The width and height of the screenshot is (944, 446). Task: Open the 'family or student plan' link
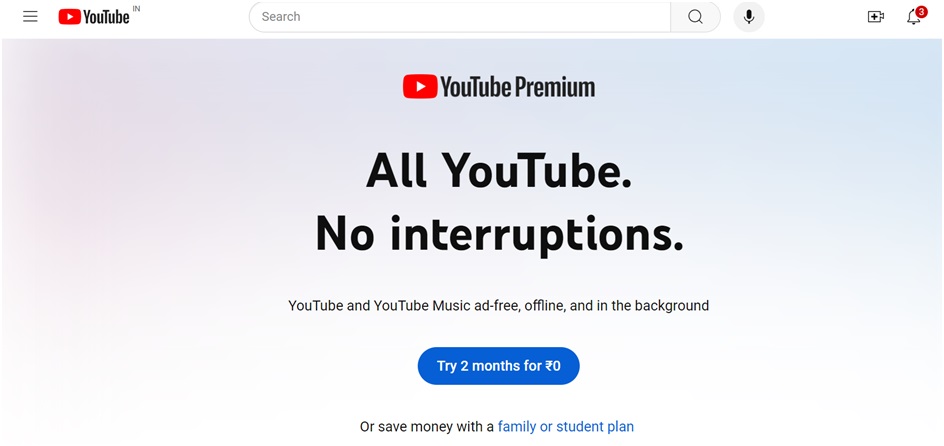565,427
